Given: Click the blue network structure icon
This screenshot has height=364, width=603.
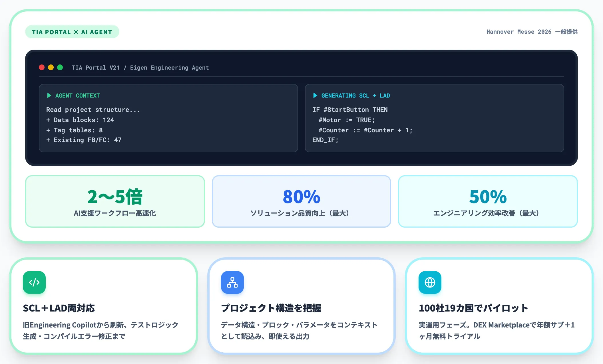Looking at the screenshot, I should tap(232, 282).
